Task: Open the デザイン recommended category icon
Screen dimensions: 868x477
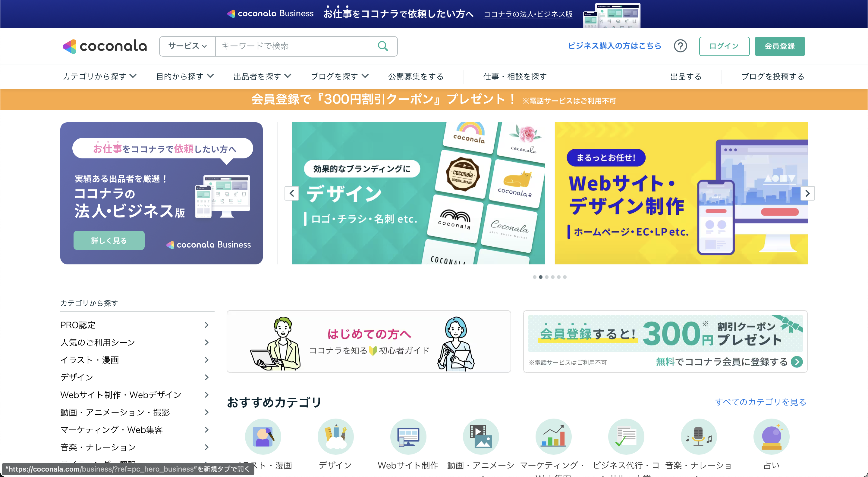Action: (x=336, y=436)
